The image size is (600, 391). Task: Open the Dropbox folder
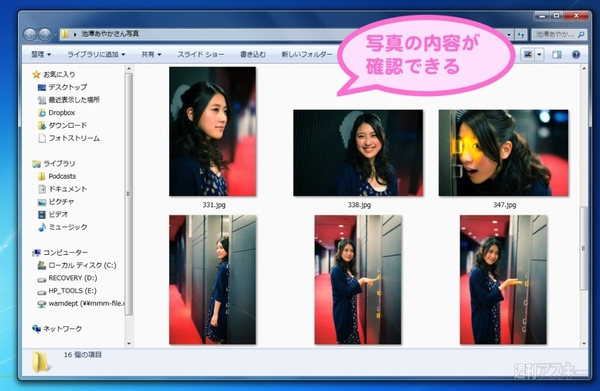pos(56,112)
